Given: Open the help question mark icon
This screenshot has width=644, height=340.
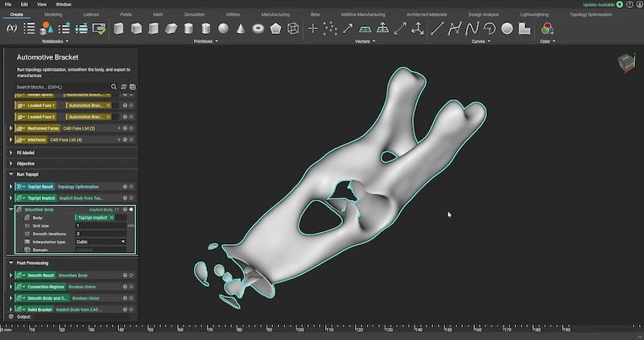Looking at the screenshot, I should [x=630, y=5].
